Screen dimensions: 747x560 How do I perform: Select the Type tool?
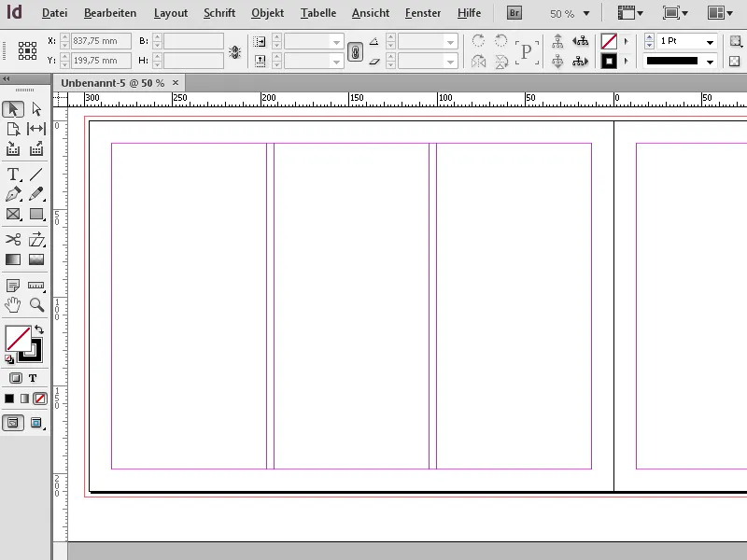click(13, 175)
